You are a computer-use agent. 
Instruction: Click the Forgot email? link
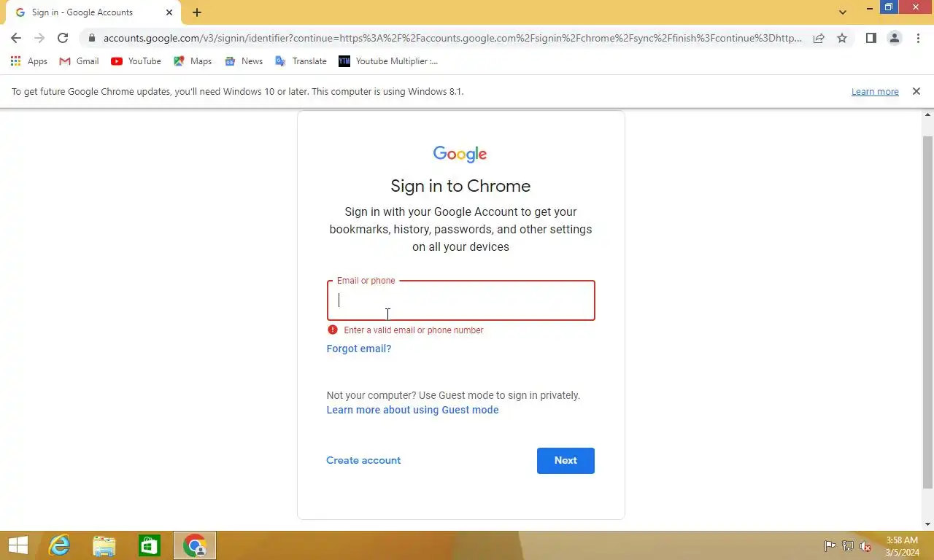click(x=359, y=349)
